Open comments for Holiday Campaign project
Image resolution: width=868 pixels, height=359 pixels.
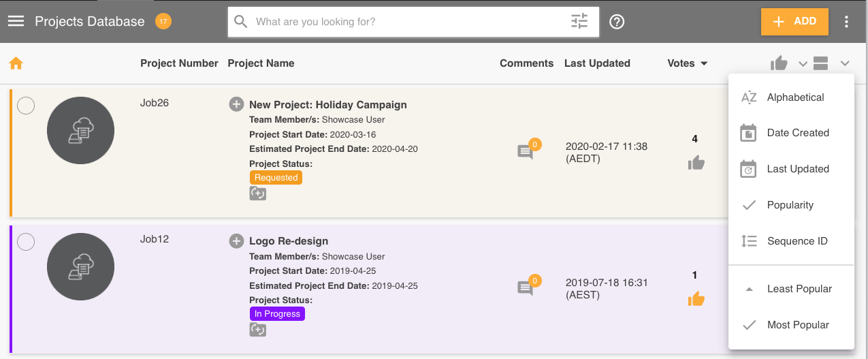point(526,152)
